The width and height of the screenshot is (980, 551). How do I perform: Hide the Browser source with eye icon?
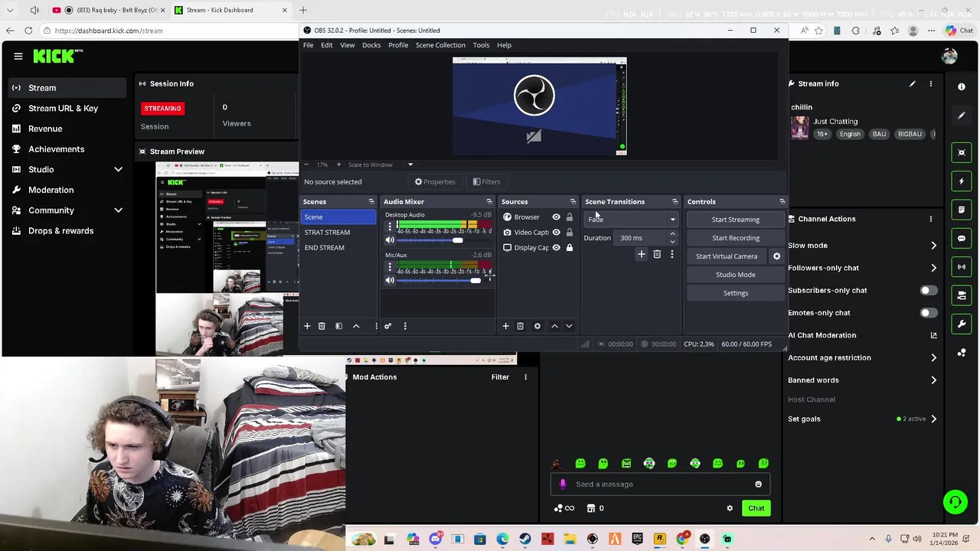[557, 217]
